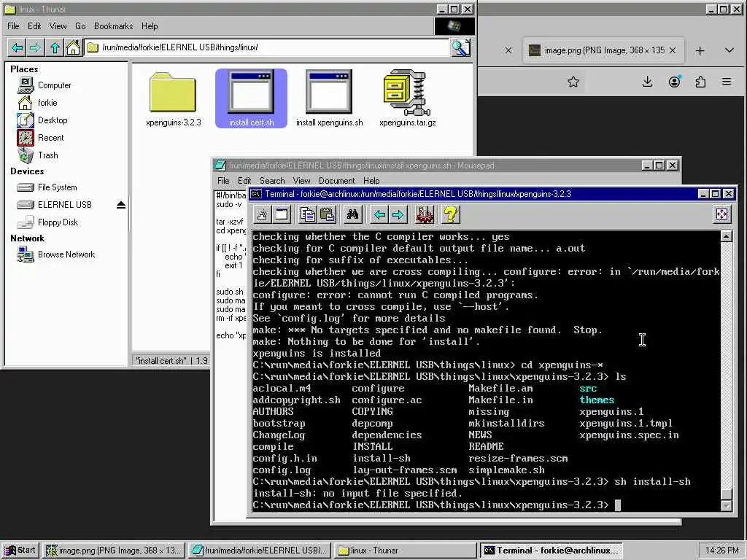Select the install xpenguins.sh file
The image size is (747, 560).
pos(329,98)
